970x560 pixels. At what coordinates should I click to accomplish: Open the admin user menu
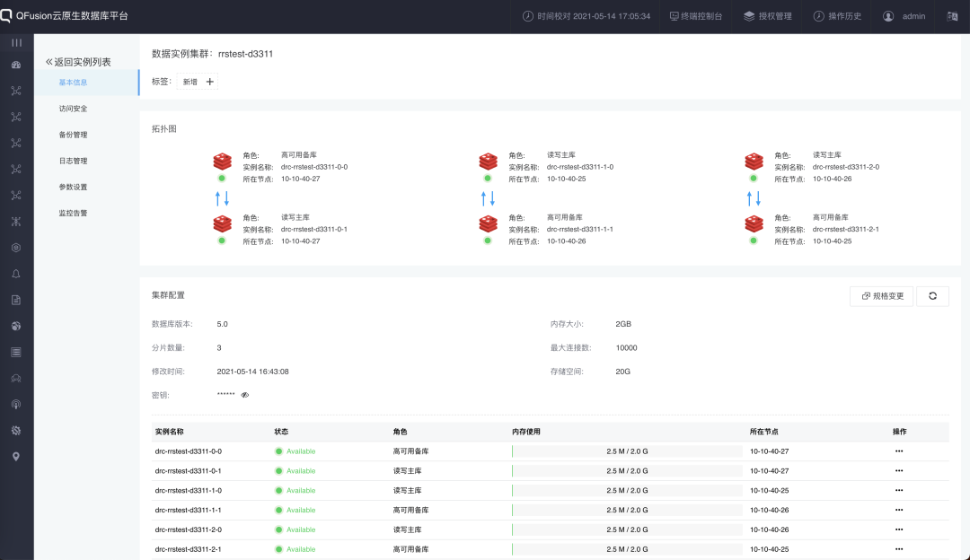(904, 16)
